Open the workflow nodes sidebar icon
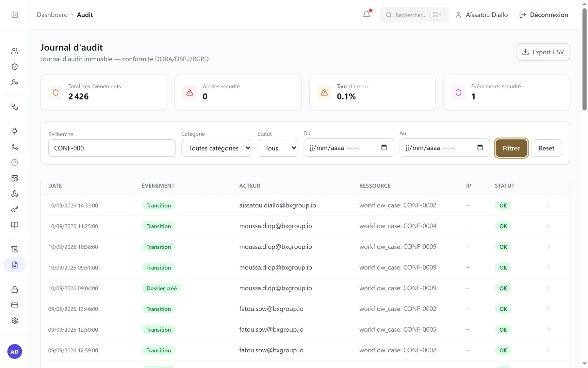Viewport: 588px width, 368px height. pos(15,107)
